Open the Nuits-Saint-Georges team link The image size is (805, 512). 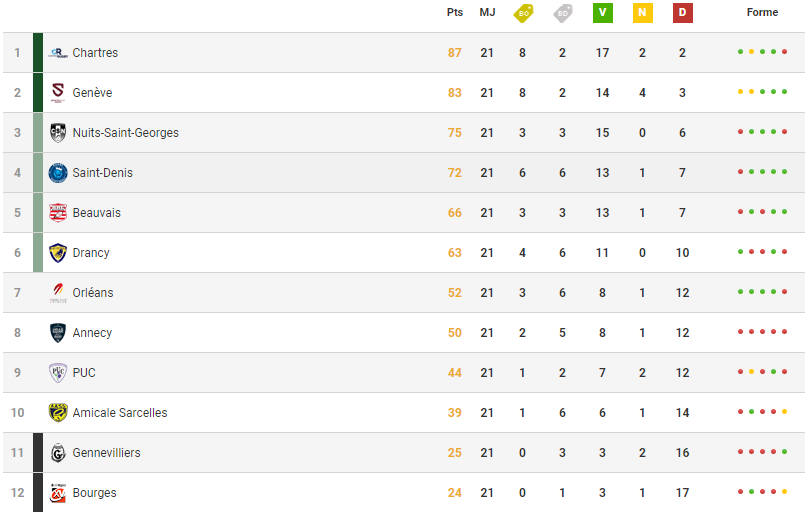click(x=125, y=133)
